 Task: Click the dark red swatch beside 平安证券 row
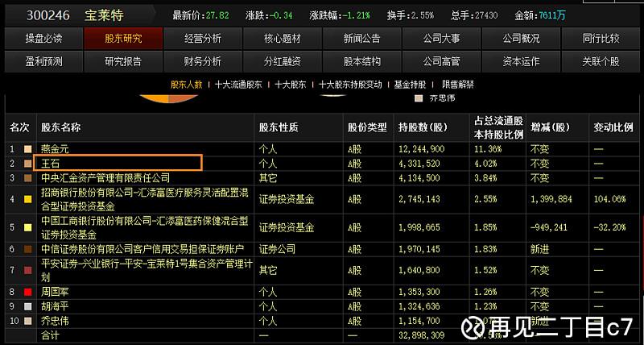pos(28,270)
